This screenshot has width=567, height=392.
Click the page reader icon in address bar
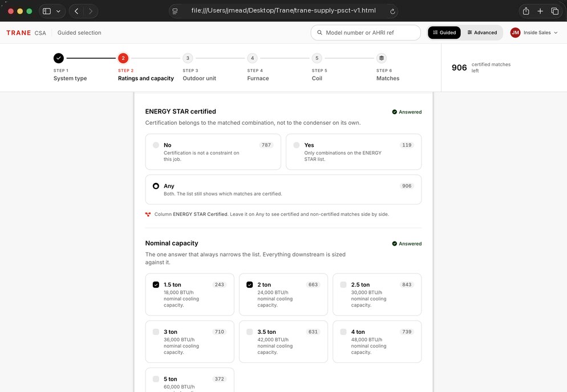click(175, 11)
